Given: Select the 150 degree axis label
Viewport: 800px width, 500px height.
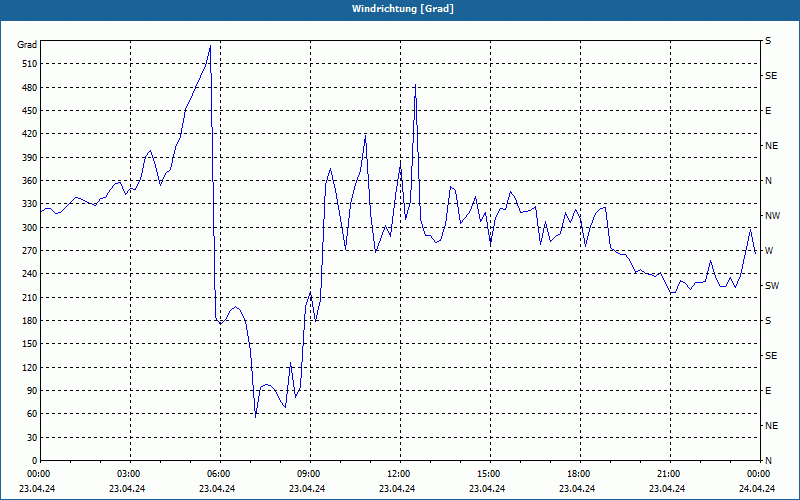Looking at the screenshot, I should (30, 344).
